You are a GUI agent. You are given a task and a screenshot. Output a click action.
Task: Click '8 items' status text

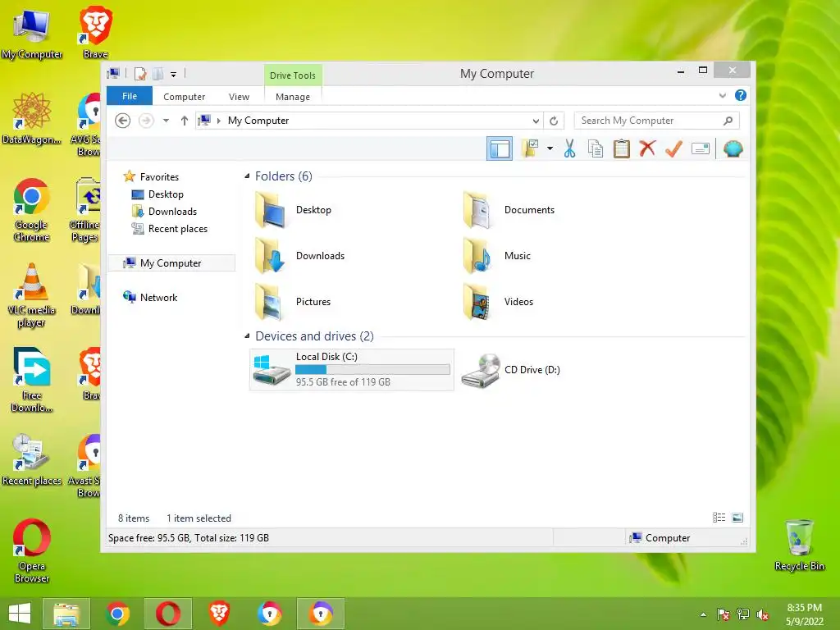(x=134, y=518)
